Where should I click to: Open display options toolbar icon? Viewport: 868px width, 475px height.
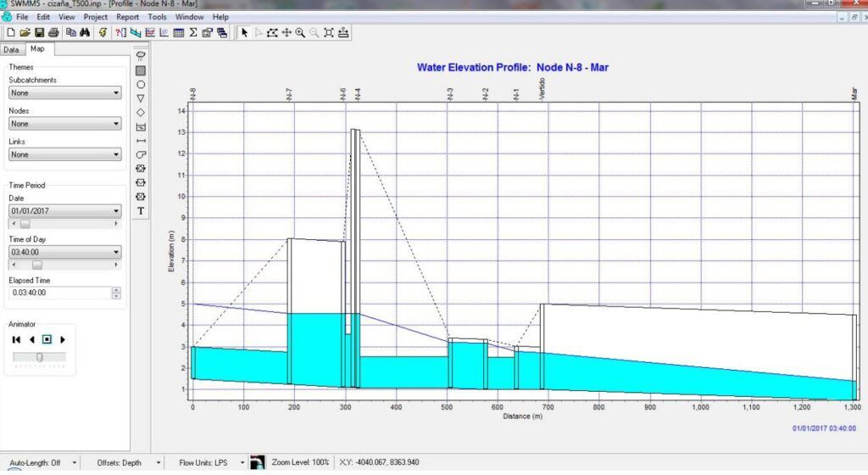click(x=207, y=33)
